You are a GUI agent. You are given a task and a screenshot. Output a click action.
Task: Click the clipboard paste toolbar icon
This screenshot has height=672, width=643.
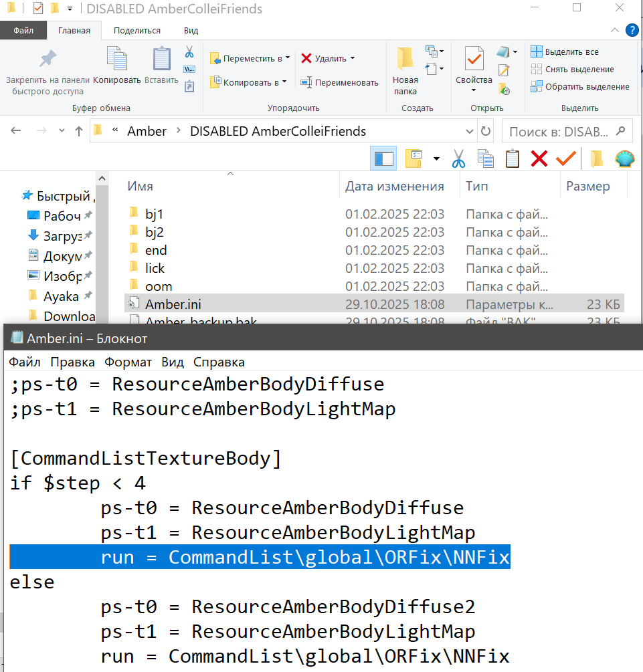(512, 158)
